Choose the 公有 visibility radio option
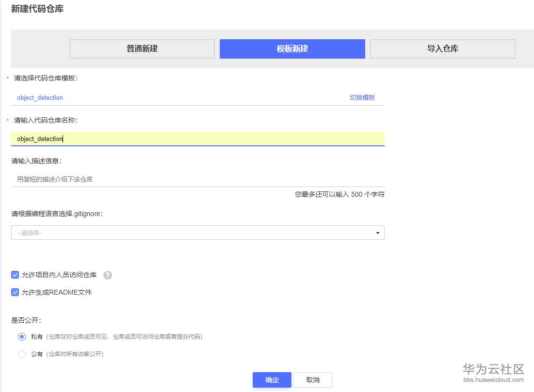Screen dimensions: 534x392 (x=22, y=354)
